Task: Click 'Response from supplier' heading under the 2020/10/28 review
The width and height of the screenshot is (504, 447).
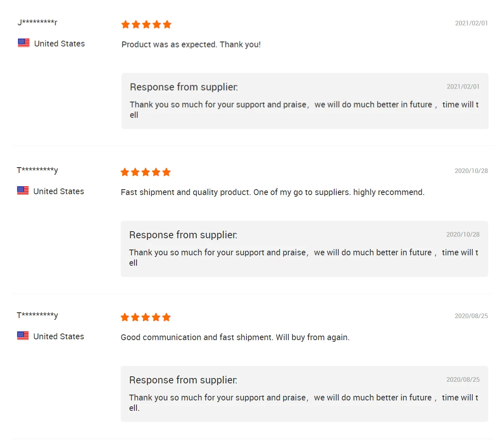Action: click(183, 235)
